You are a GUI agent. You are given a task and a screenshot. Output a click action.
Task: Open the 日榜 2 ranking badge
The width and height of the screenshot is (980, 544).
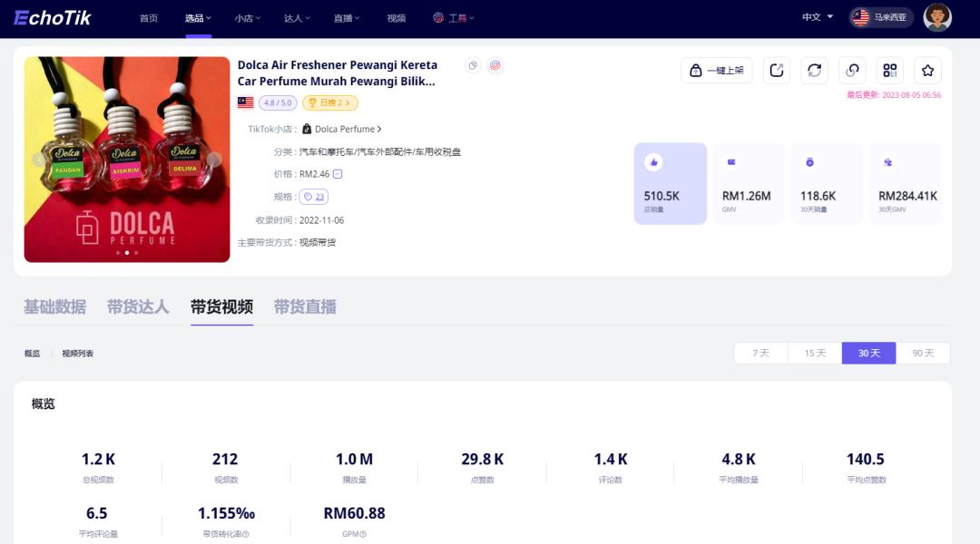pos(330,102)
